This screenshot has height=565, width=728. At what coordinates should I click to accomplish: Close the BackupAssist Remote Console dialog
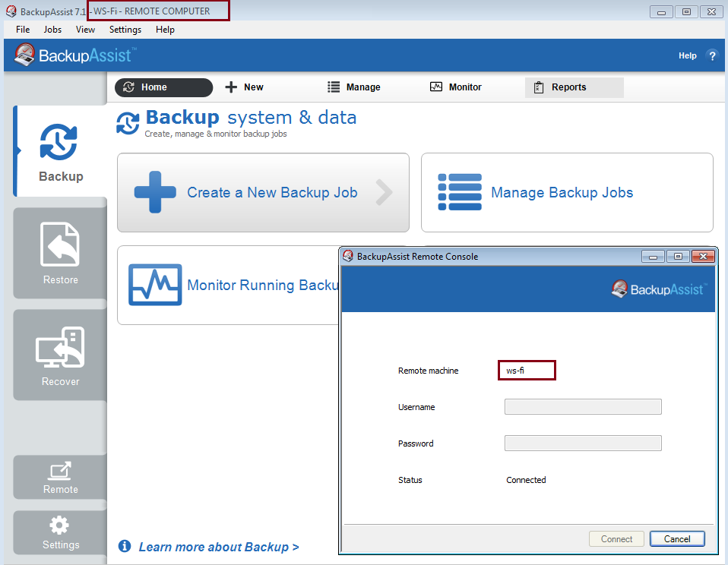coord(703,256)
